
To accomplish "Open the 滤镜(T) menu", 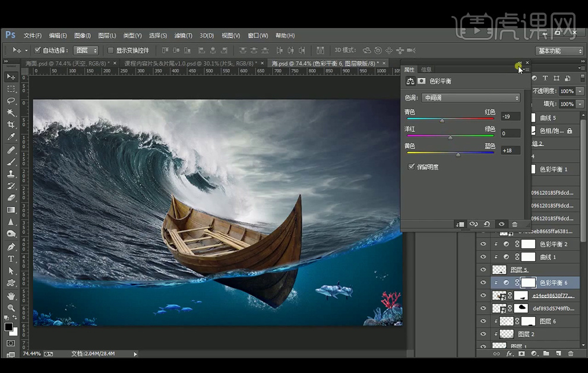I will tap(184, 36).
